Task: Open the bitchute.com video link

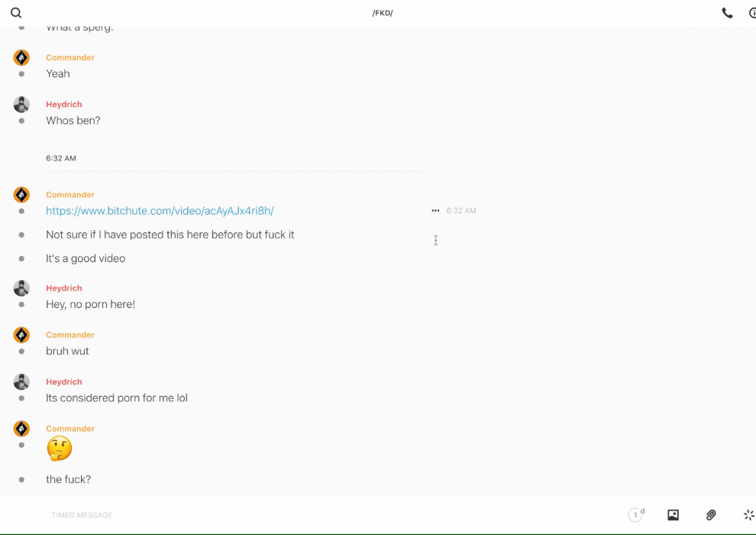Action: [160, 211]
